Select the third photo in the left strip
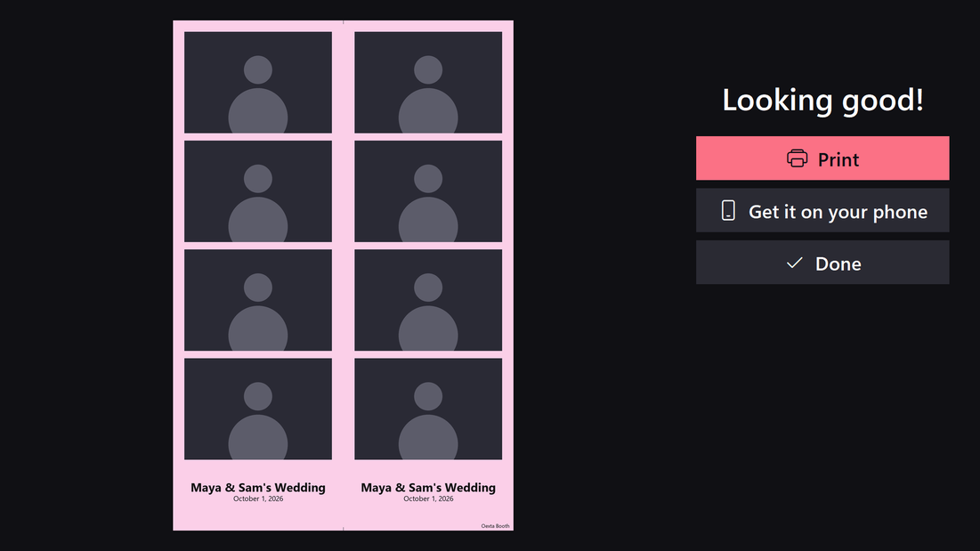The image size is (980, 551). point(258,300)
